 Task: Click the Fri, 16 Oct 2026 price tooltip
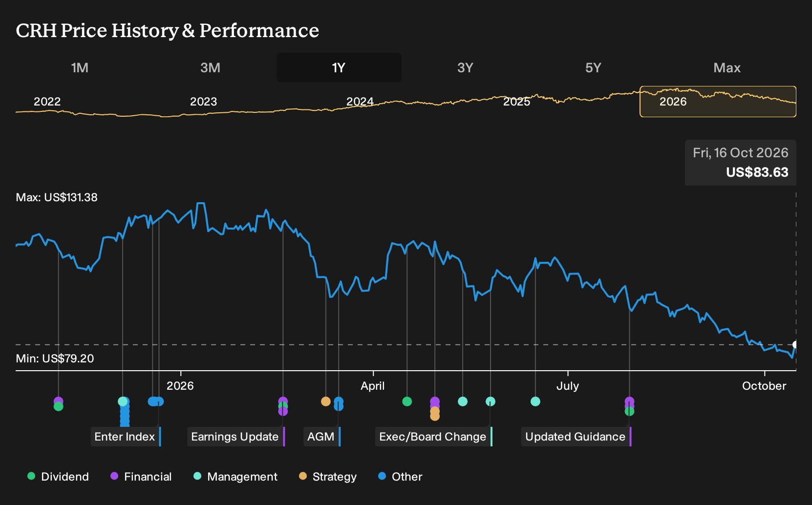741,163
